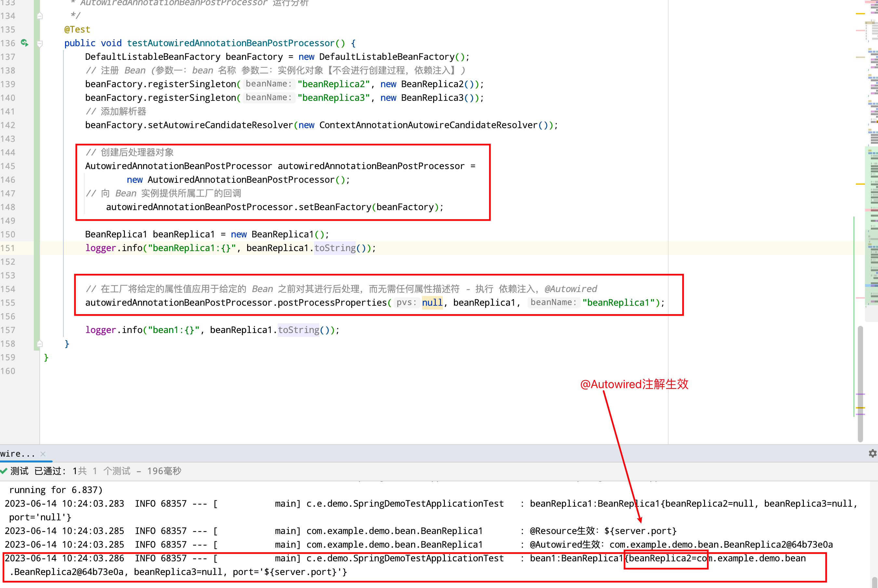878x588 pixels.
Task: Click DefaultListableBeanFactory type on line 137
Action: [x=153, y=57]
